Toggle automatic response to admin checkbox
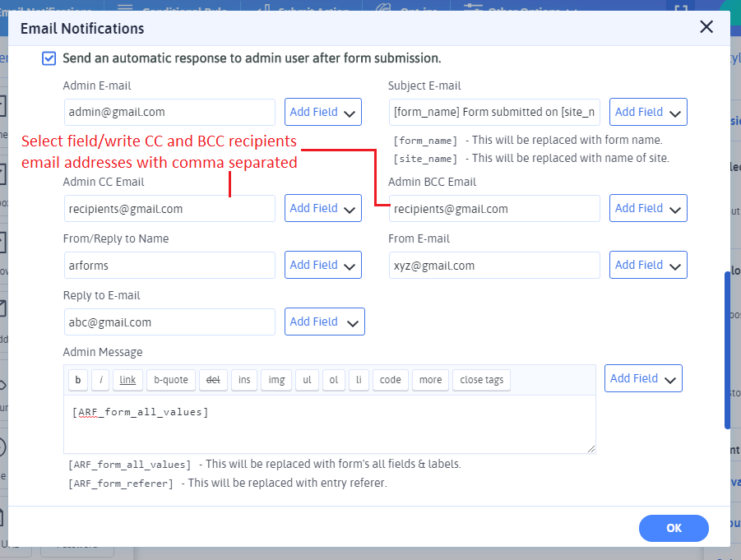The image size is (741, 560). (49, 58)
